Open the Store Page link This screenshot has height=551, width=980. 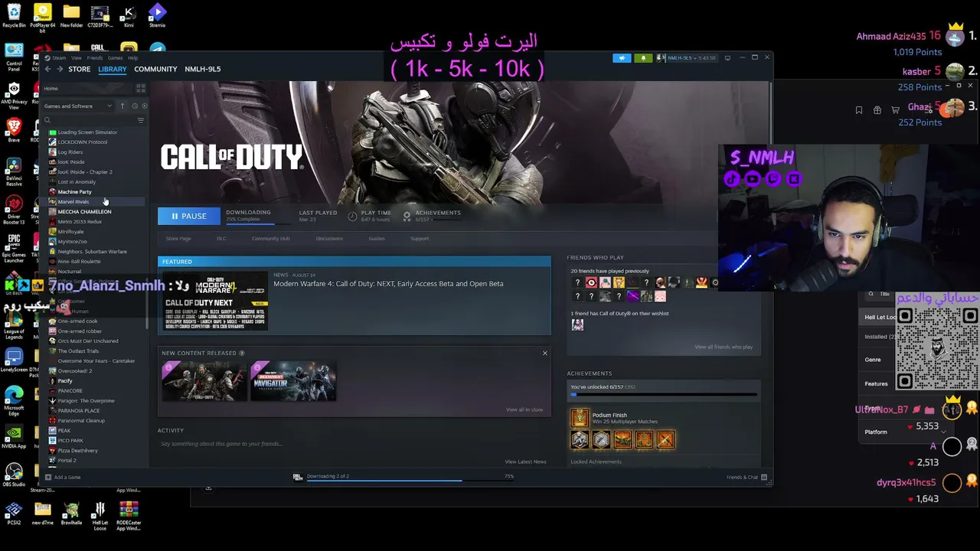click(178, 239)
